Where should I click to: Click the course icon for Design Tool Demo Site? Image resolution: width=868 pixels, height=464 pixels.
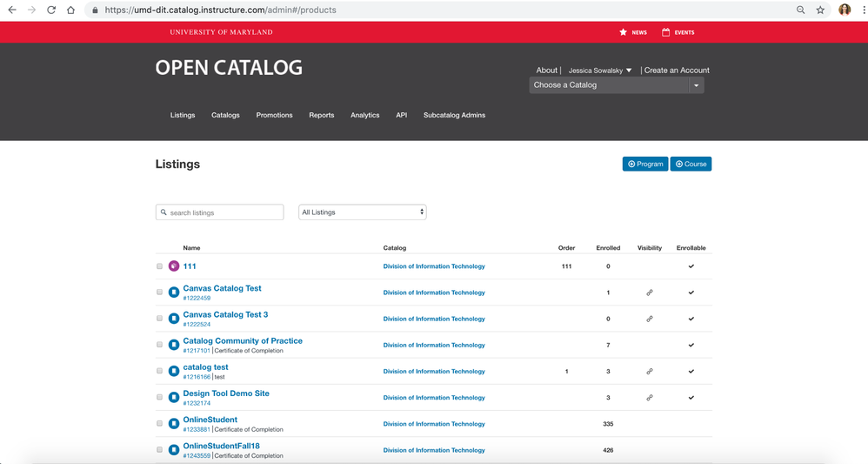174,398
